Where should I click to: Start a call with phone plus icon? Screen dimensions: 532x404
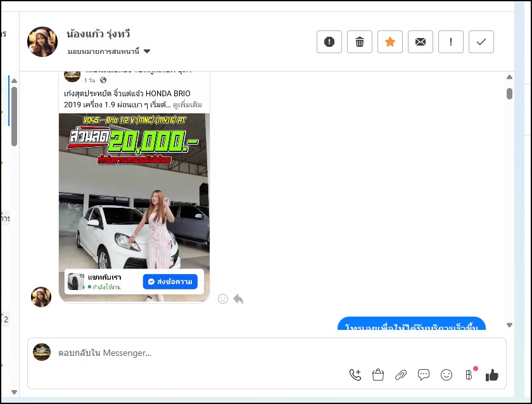pyautogui.click(x=355, y=375)
